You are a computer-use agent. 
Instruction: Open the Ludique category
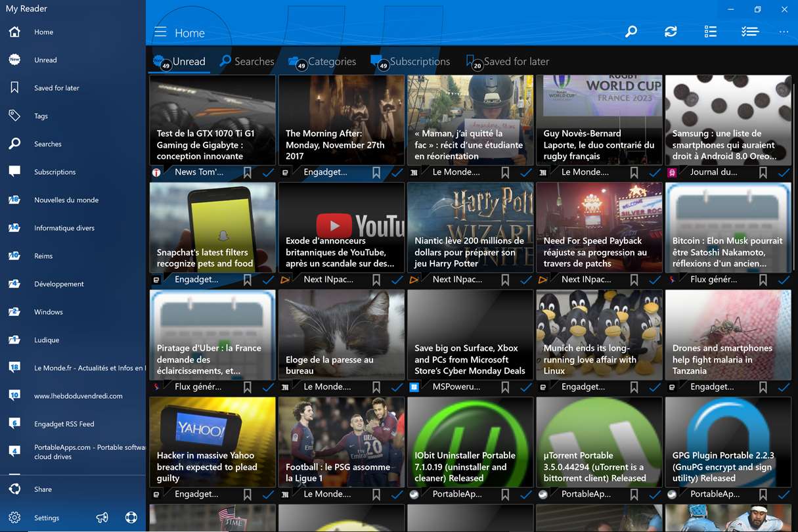click(73, 340)
